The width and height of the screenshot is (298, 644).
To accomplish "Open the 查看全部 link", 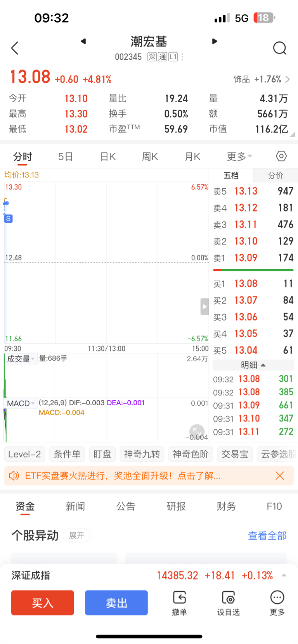I will 267,536.
